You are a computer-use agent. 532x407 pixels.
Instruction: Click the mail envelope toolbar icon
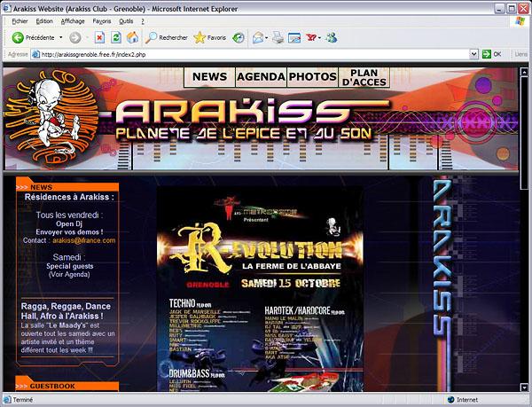[x=258, y=37]
